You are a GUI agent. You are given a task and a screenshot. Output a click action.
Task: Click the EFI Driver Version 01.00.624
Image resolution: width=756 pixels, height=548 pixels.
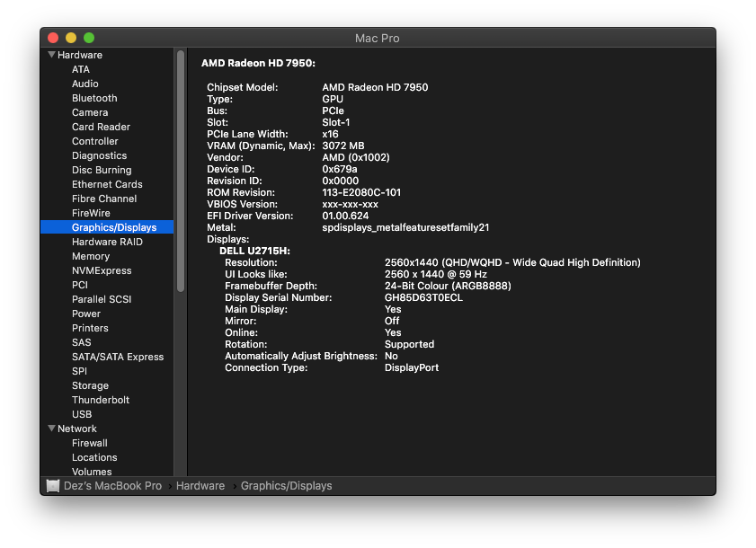[346, 216]
